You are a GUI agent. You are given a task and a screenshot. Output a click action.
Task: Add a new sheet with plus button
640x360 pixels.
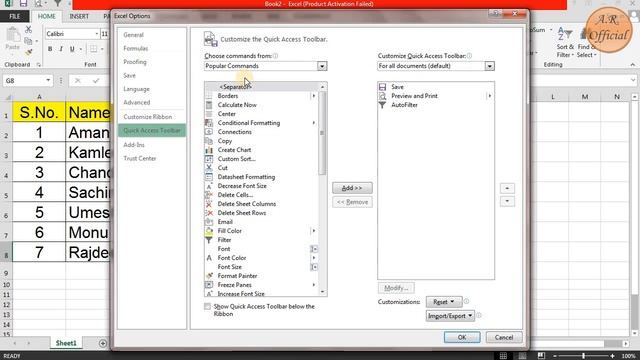(103, 344)
